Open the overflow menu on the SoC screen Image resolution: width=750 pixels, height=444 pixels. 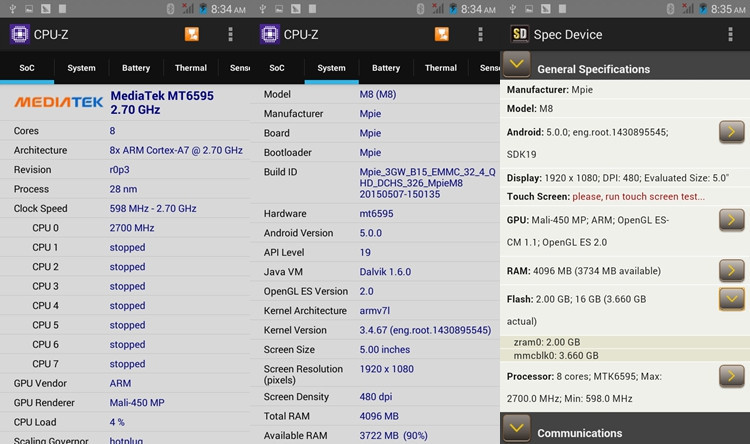230,34
